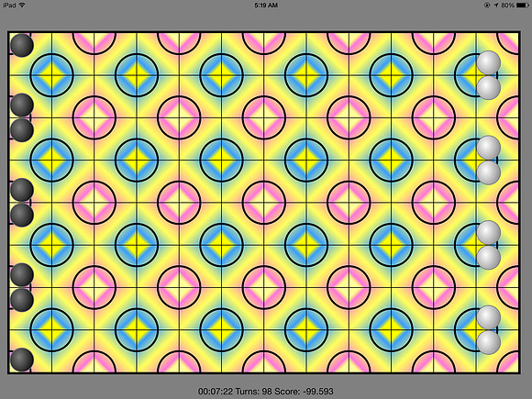Tap the bottom-left blue circle with yellow diamond
The image size is (532, 399).
point(51,330)
